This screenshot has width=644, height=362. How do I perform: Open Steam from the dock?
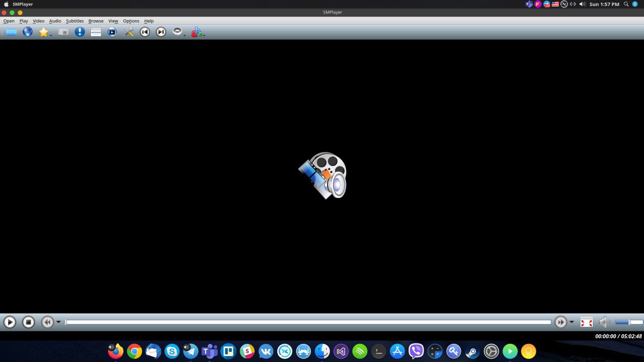(472, 351)
